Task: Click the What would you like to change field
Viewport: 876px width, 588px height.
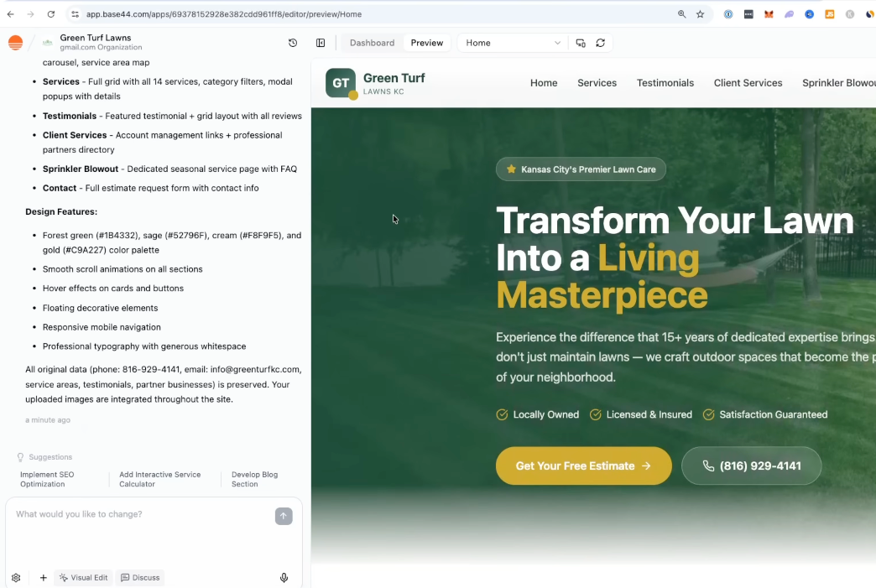Action: coord(126,514)
